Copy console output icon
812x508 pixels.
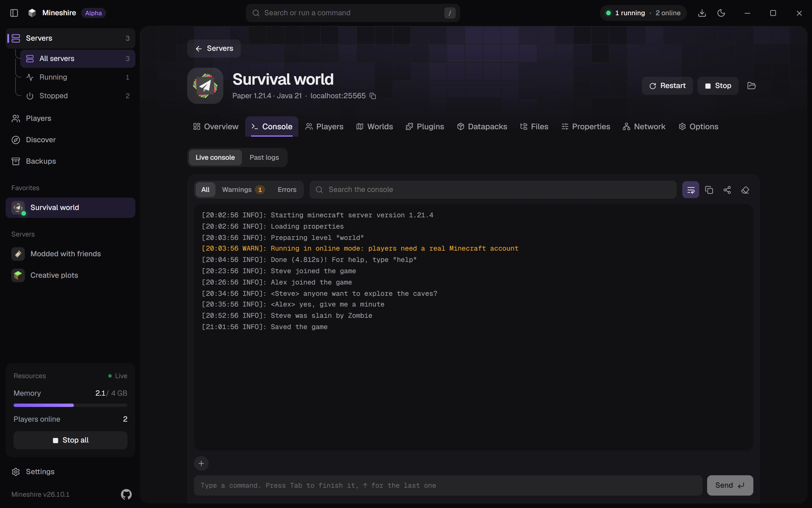709,190
